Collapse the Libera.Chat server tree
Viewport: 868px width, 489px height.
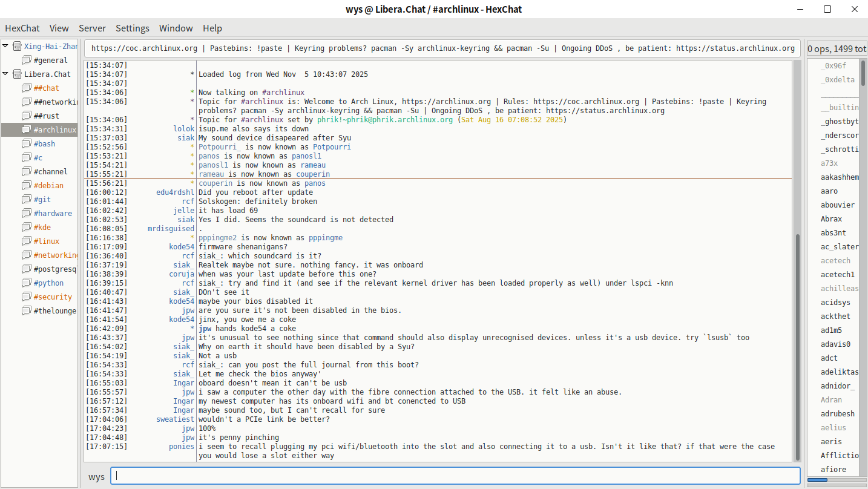5,74
